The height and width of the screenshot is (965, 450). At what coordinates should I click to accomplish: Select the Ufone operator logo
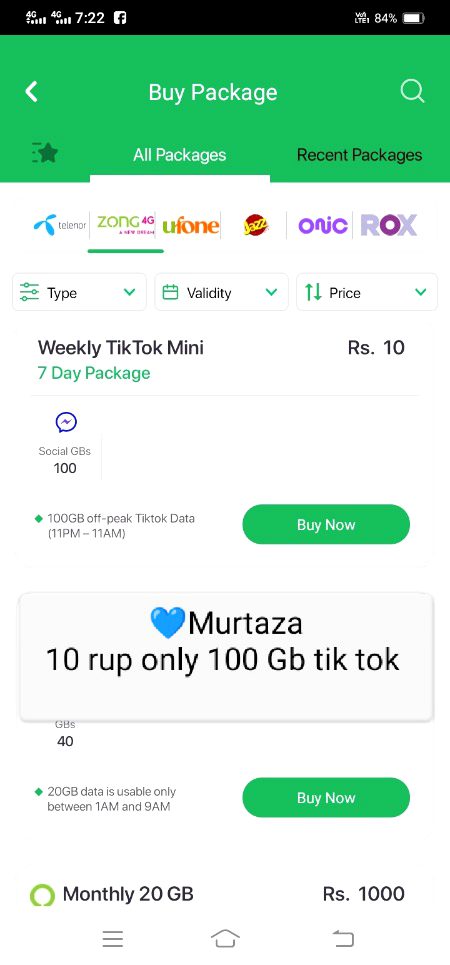190,226
